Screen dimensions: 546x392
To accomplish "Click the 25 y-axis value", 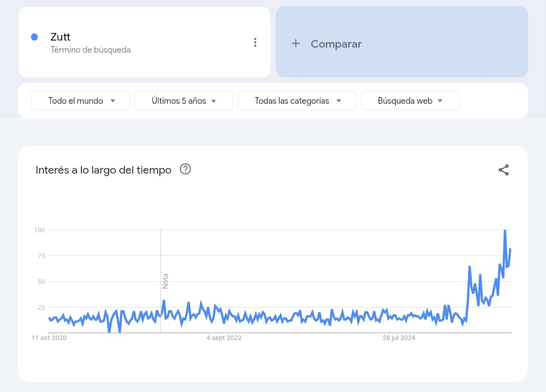I will [41, 308].
